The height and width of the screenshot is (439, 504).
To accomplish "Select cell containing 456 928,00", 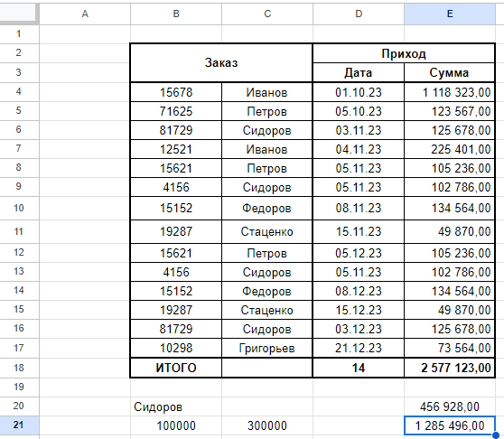I will 450,406.
